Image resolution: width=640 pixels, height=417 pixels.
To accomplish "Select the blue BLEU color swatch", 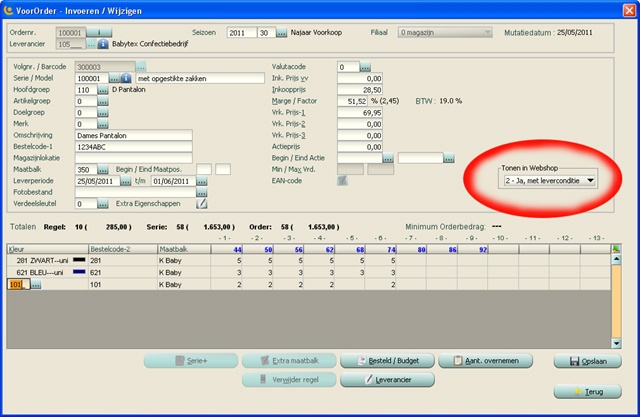I will (x=79, y=272).
